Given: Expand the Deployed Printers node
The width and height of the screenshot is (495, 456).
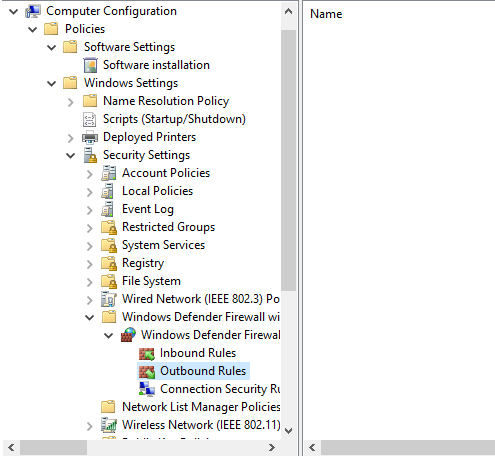Looking at the screenshot, I should pos(70,138).
